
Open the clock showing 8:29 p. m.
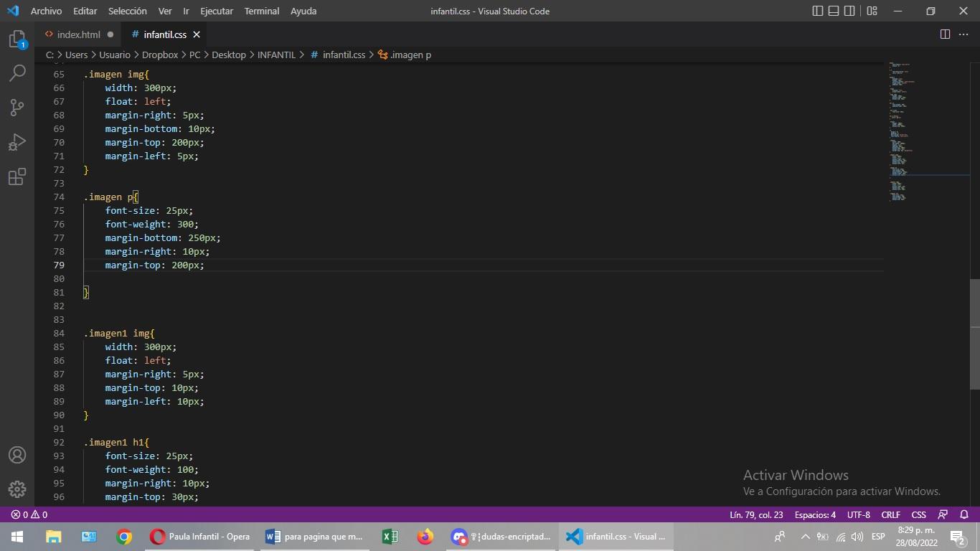tap(917, 537)
